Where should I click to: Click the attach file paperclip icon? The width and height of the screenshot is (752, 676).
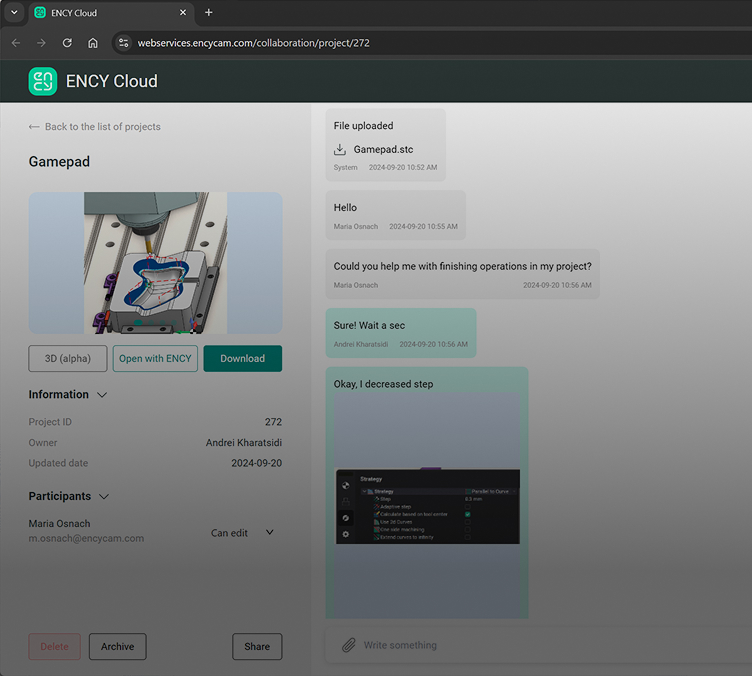click(349, 645)
